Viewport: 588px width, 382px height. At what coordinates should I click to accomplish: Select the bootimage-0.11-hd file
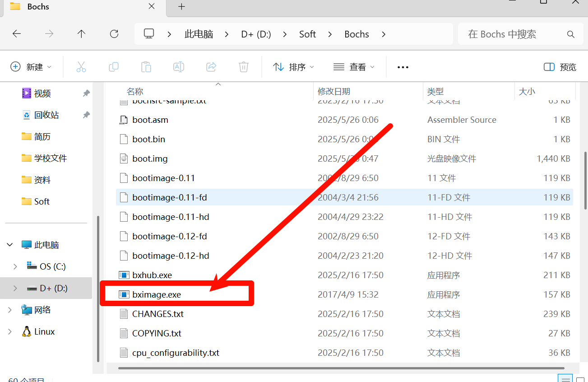[x=344, y=217]
